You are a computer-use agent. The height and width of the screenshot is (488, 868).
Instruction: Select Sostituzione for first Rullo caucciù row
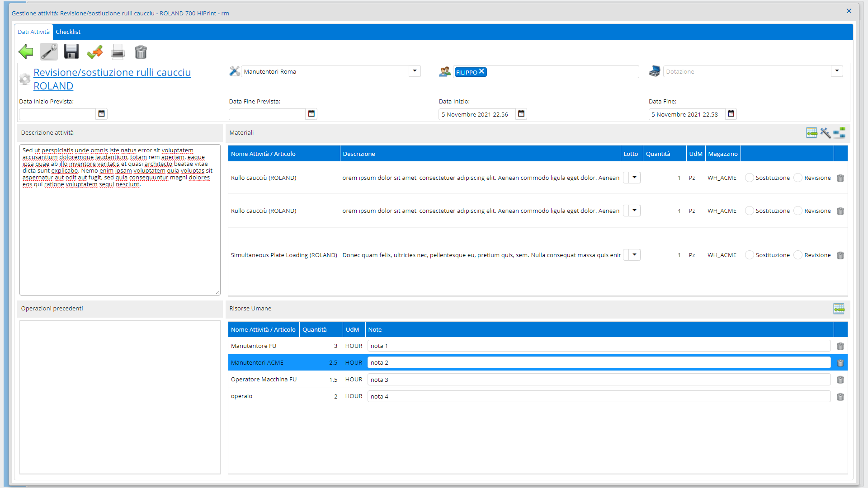(x=749, y=178)
